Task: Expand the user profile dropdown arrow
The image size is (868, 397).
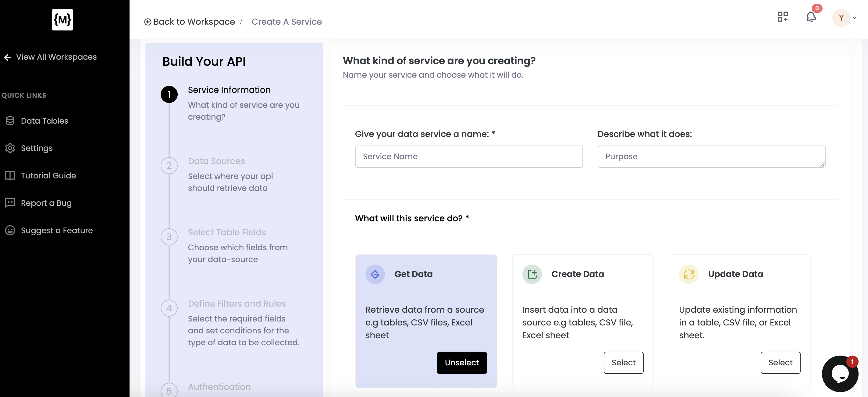Action: tap(854, 18)
